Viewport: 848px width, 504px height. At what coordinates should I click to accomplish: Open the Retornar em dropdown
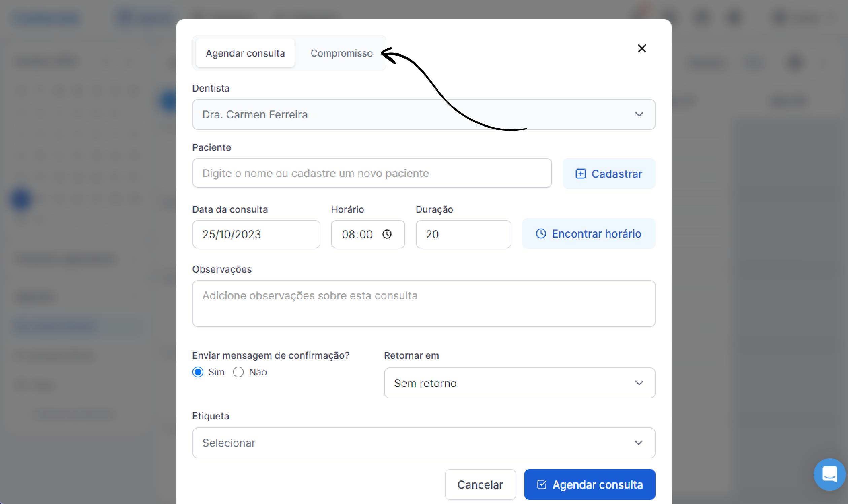click(519, 383)
